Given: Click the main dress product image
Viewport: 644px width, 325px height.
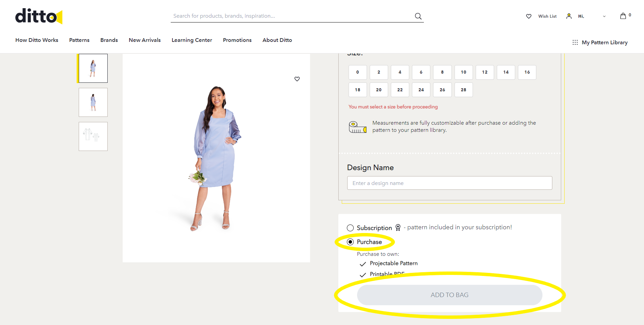Looking at the screenshot, I should pyautogui.click(x=216, y=158).
